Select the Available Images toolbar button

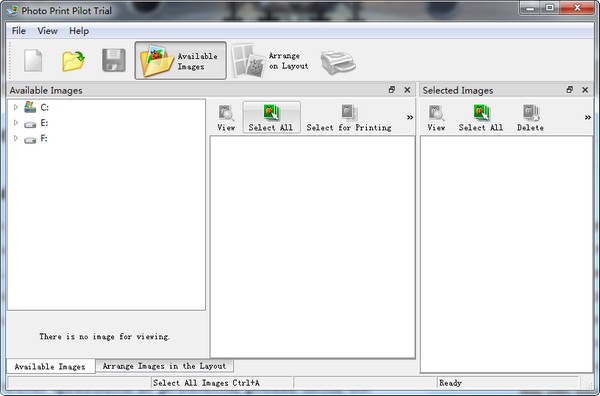(x=181, y=61)
